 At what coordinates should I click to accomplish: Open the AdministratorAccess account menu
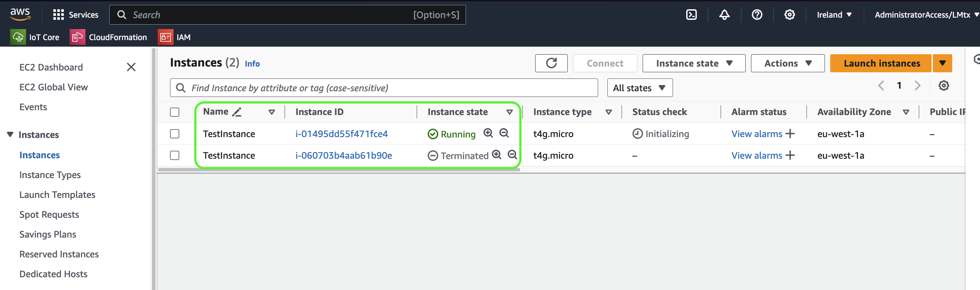tap(927, 15)
